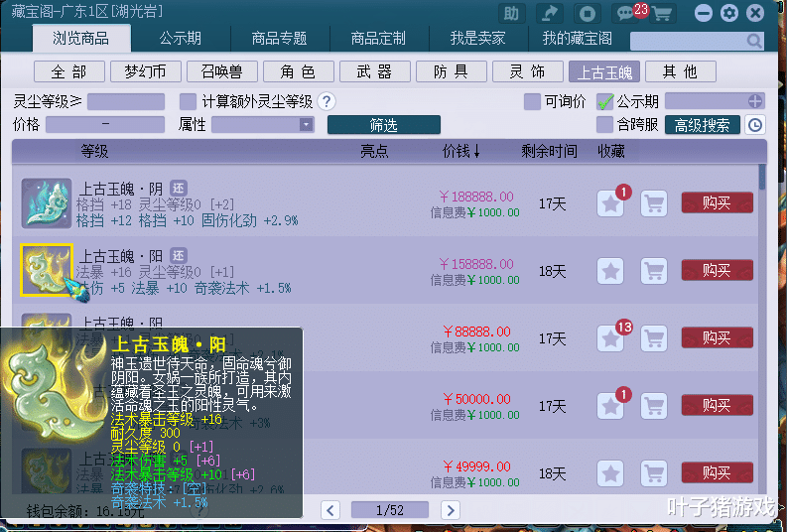Add the ￥188888.00 item to cart
The width and height of the screenshot is (787, 532).
click(654, 203)
